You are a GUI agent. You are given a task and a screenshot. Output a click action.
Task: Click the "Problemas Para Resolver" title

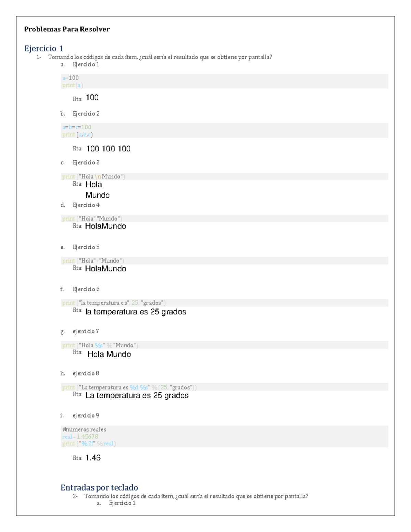point(67,29)
